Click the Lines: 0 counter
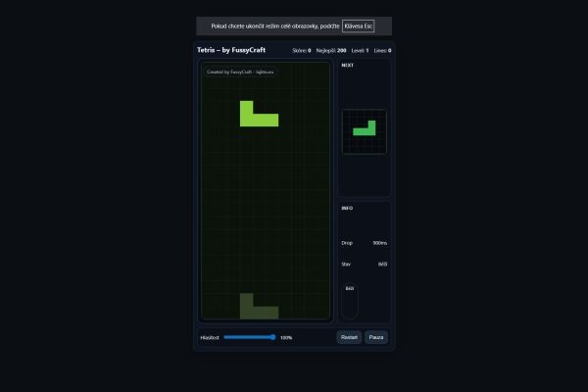Image resolution: width=588 pixels, height=392 pixels. pyautogui.click(x=382, y=51)
